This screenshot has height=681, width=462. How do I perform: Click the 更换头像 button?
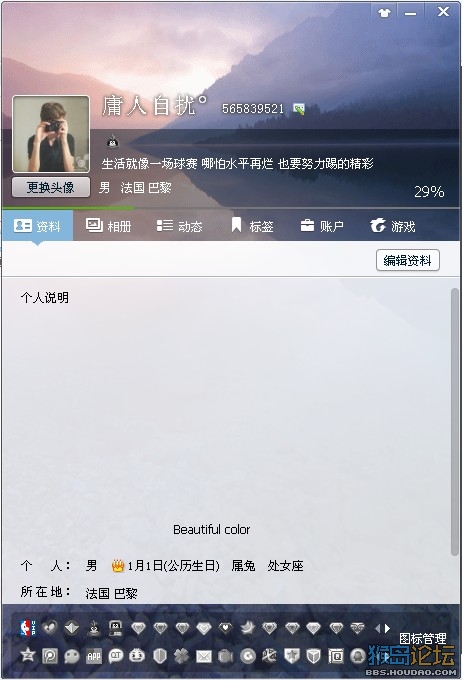(x=51, y=187)
